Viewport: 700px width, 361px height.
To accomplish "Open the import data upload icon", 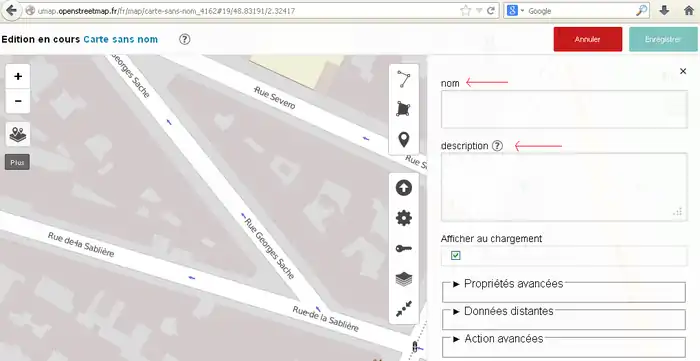I will pyautogui.click(x=404, y=188).
